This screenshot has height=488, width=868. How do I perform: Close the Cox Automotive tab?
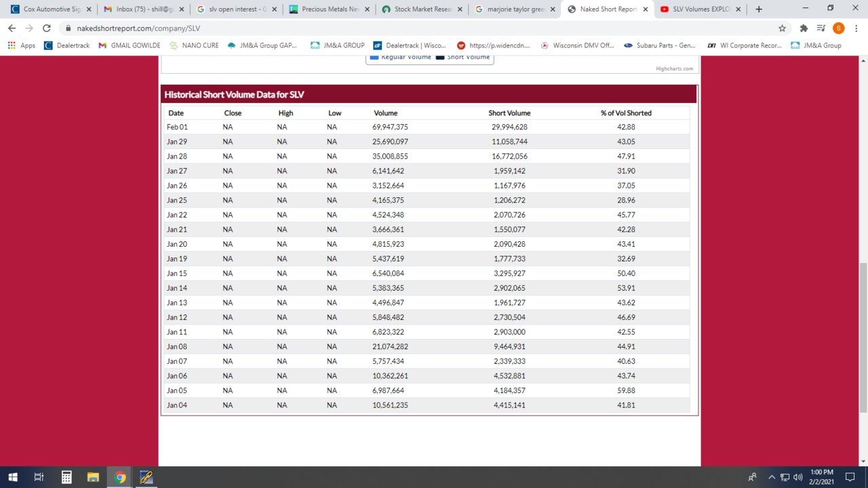coord(89,9)
